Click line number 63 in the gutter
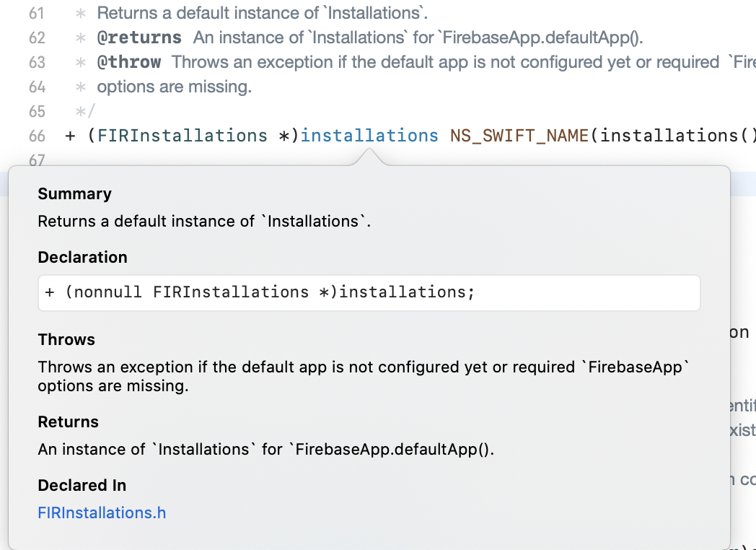Screen dimensions: 756x550 point(37,62)
